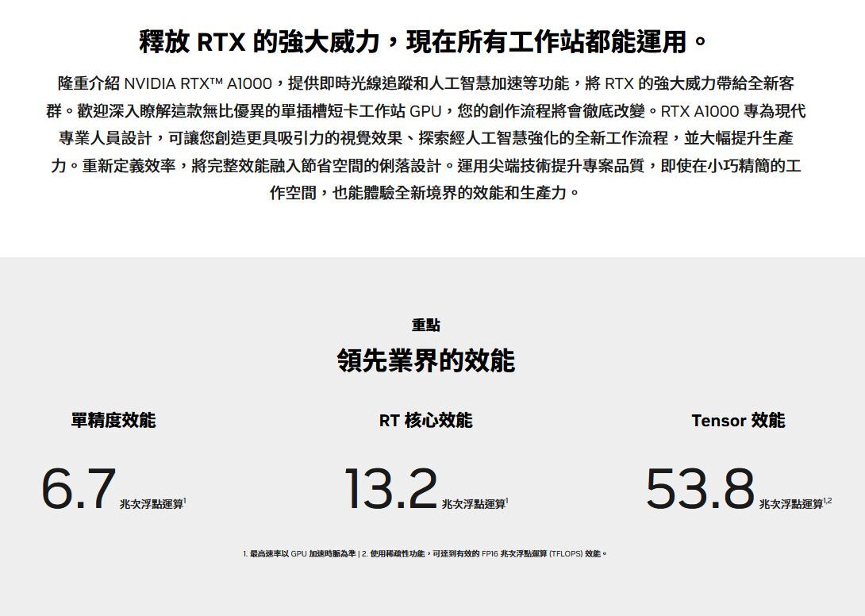
Task: Click the NVIDIA RTX™ A1000 text in the intro
Action: point(198,84)
